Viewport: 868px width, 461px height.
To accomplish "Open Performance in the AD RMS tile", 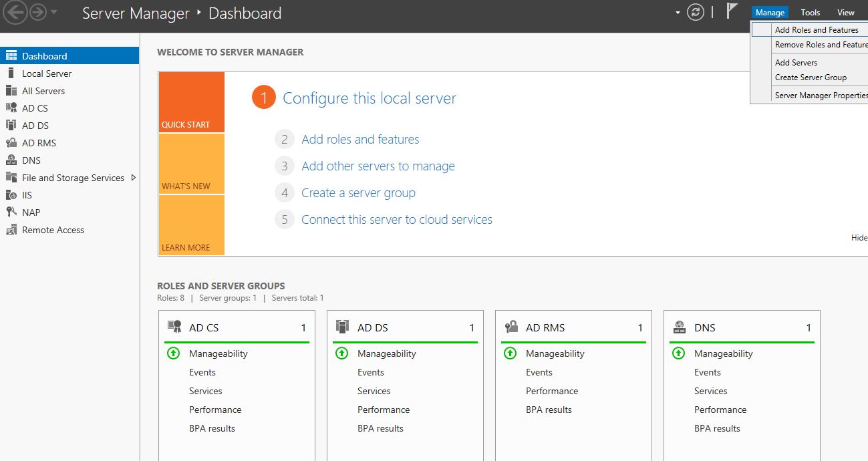I will click(552, 391).
